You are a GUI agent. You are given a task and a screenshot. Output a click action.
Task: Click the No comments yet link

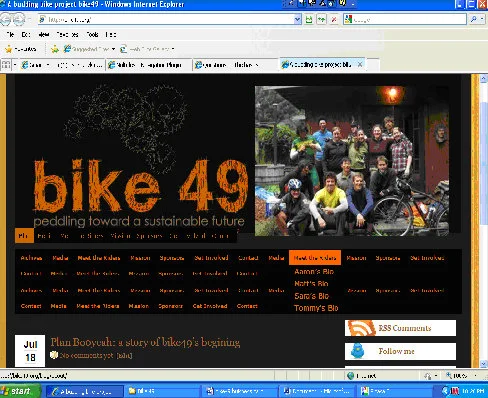click(x=86, y=355)
